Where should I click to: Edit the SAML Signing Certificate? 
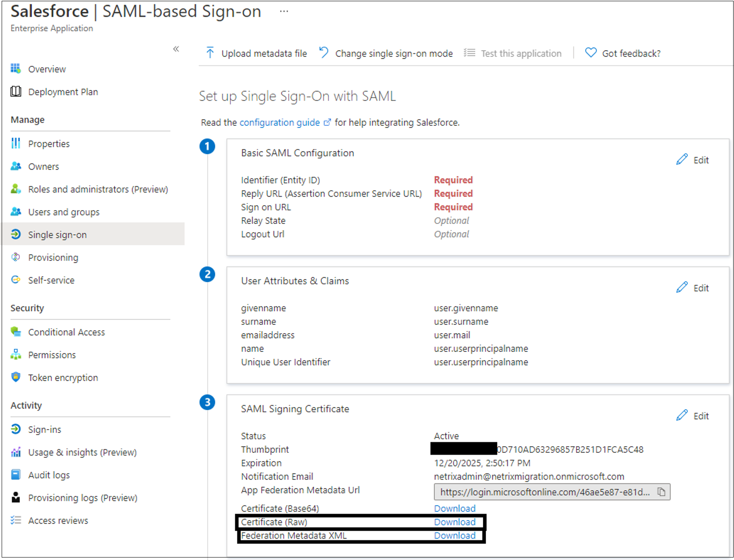pos(693,416)
